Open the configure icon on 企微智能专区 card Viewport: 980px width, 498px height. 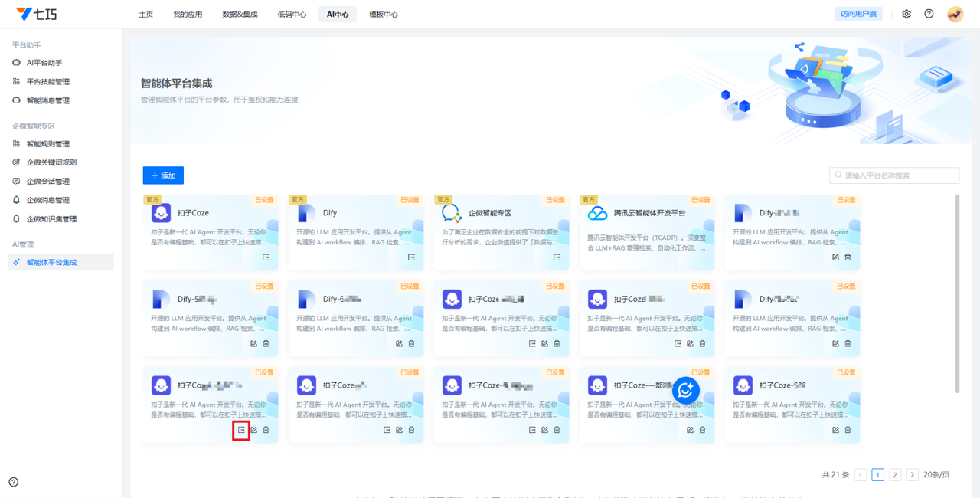point(557,257)
